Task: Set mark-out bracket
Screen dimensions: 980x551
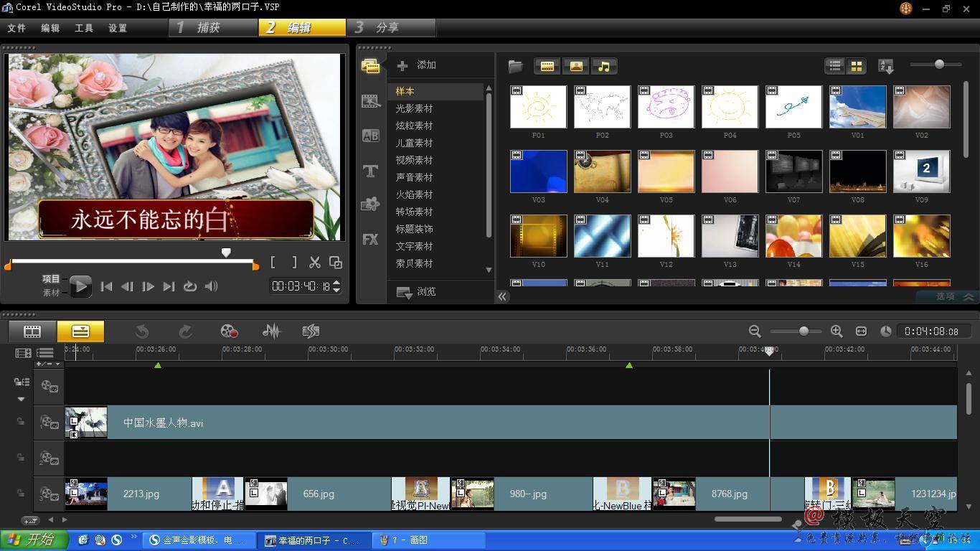Action: 293,263
